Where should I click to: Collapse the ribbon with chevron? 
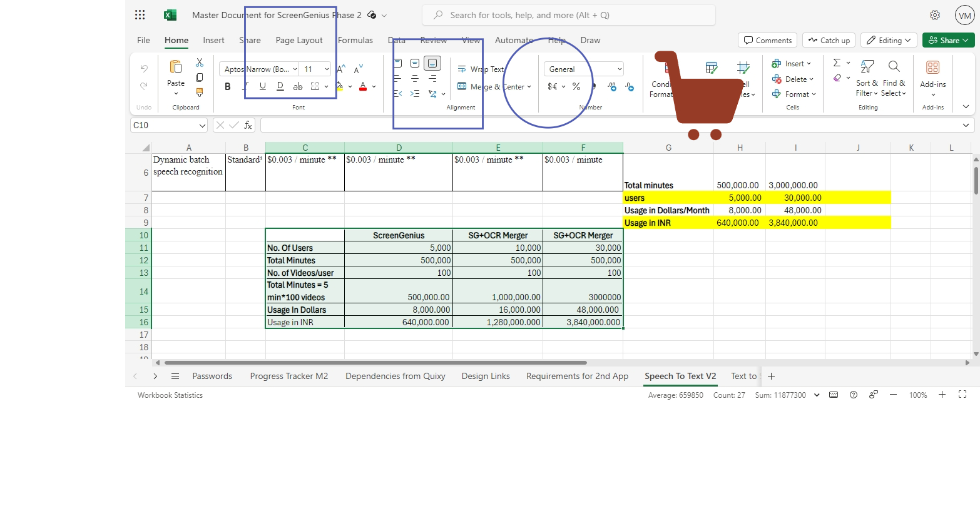966,107
